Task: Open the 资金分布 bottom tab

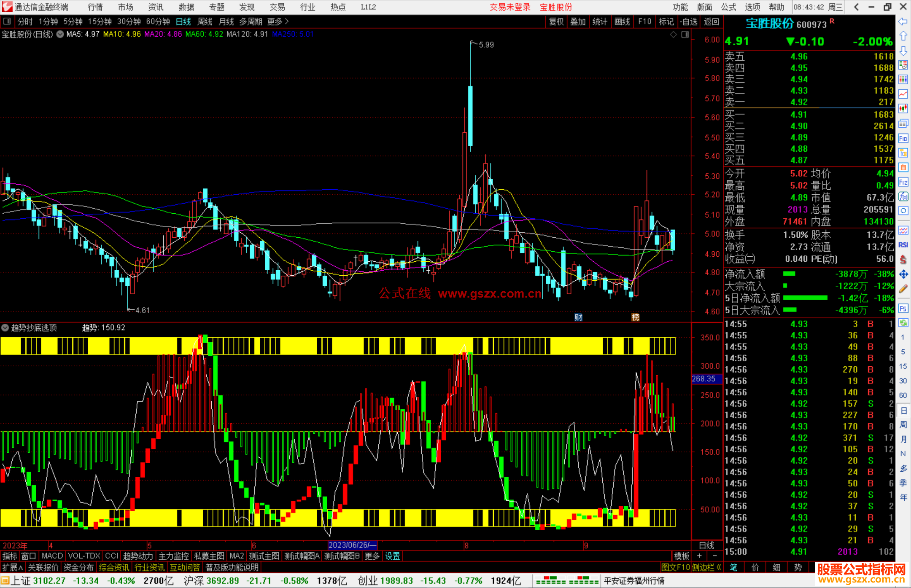Action: pos(78,567)
